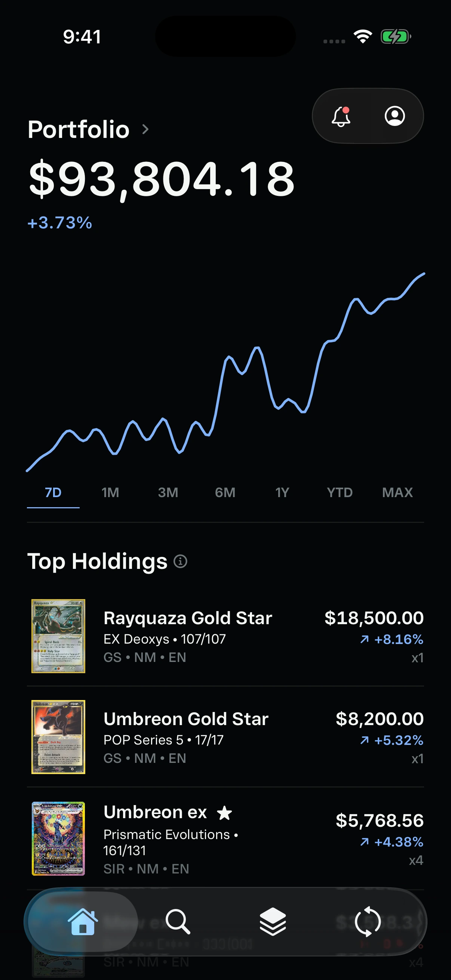Screen dimensions: 451x980
Task: Open Rayquaza Gold Star card thumbnail
Action: tap(58, 636)
